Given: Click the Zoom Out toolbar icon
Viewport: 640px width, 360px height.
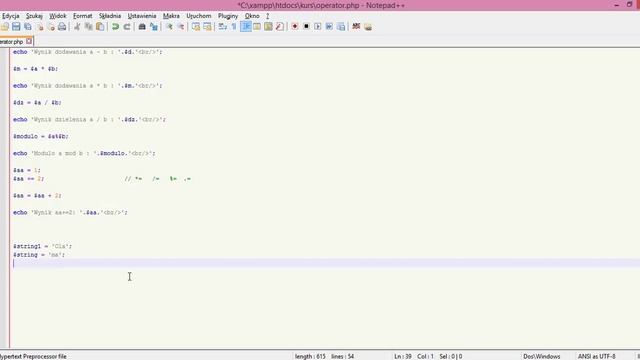Looking at the screenshot, I should pyautogui.click(x=180, y=27).
